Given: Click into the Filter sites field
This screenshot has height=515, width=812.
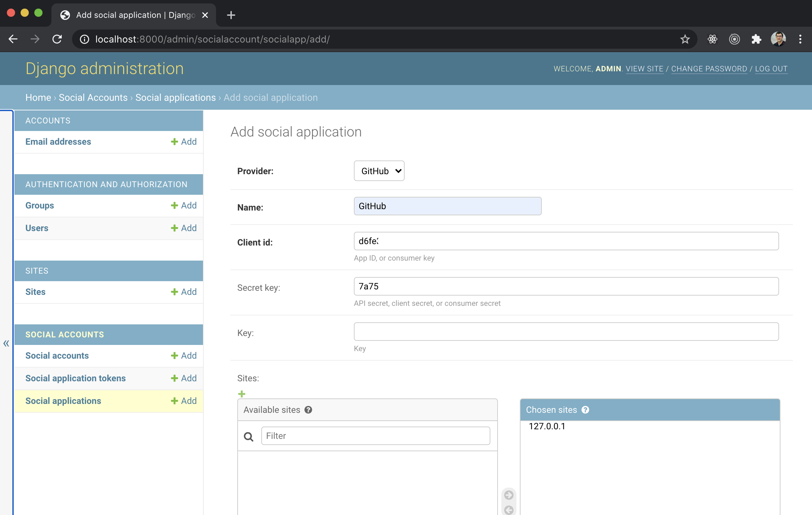Looking at the screenshot, I should coord(375,436).
